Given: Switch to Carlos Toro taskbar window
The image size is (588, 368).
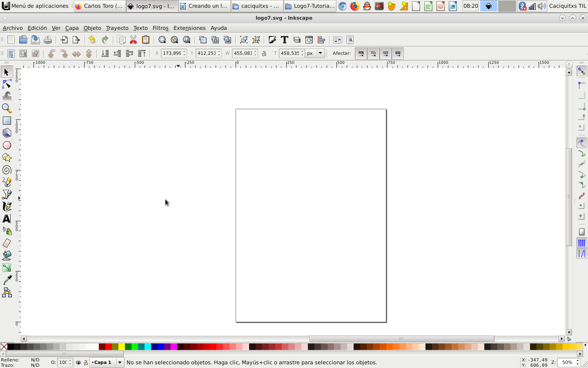Looking at the screenshot, I should click(x=100, y=6).
